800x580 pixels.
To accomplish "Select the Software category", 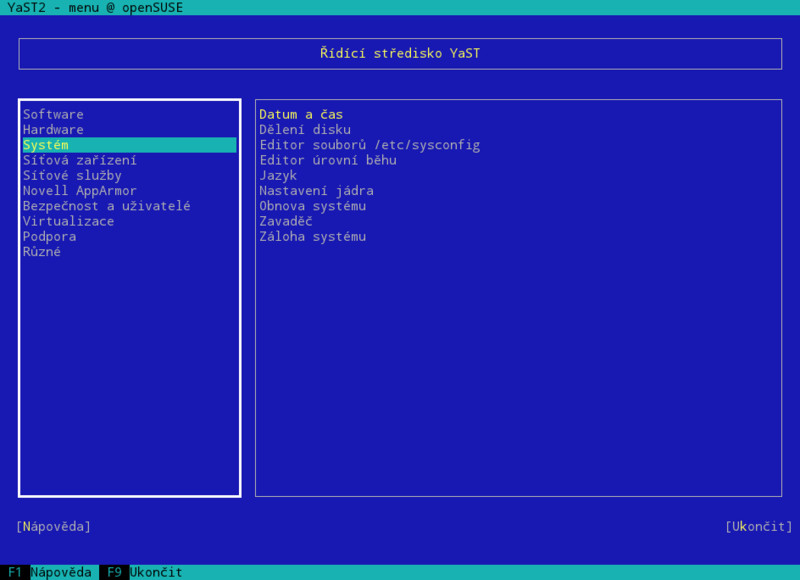I will tap(53, 114).
